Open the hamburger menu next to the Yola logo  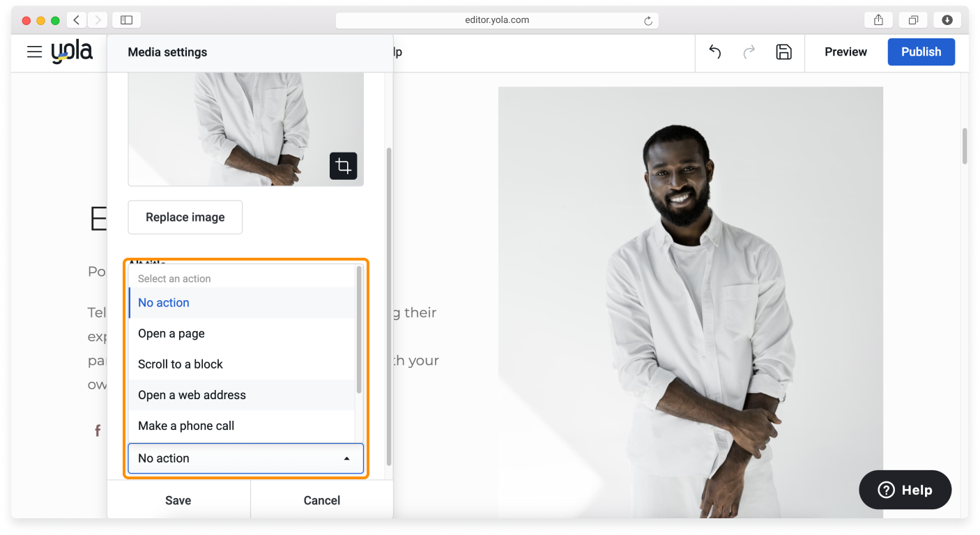point(33,52)
